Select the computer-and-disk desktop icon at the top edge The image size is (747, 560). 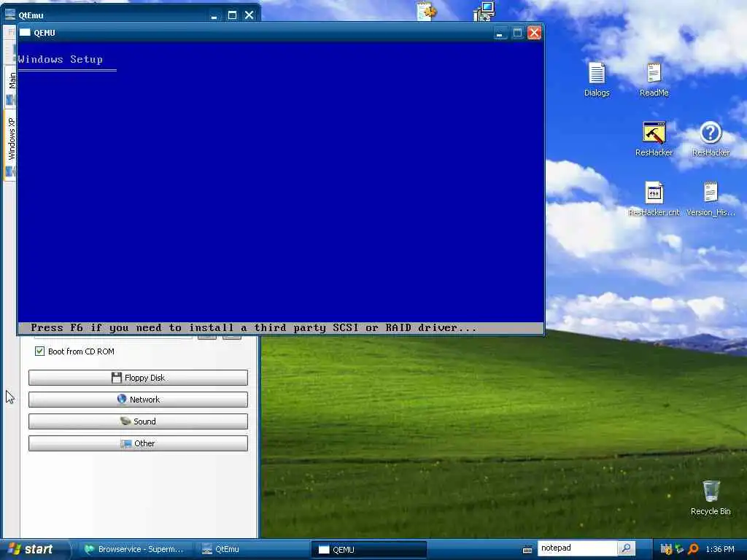484,10
